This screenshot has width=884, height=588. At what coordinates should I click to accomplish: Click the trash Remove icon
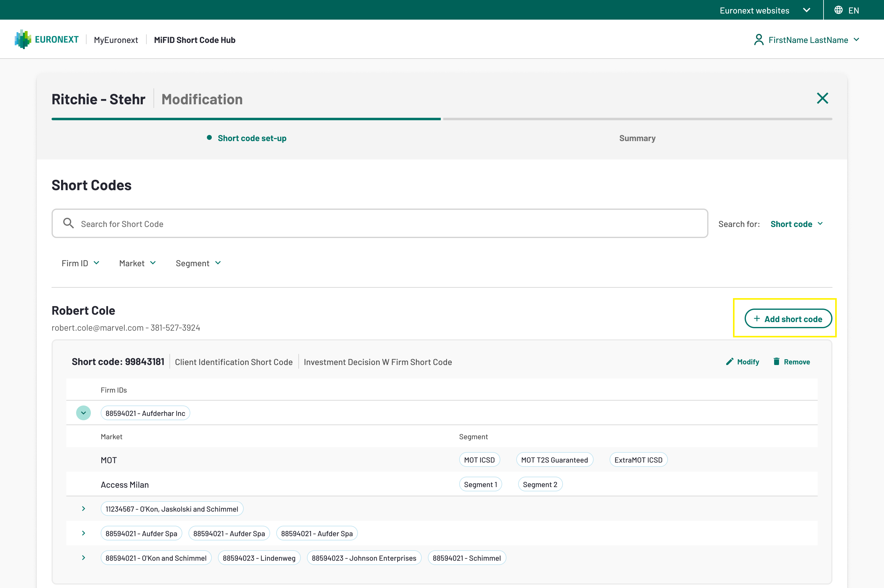tap(776, 362)
